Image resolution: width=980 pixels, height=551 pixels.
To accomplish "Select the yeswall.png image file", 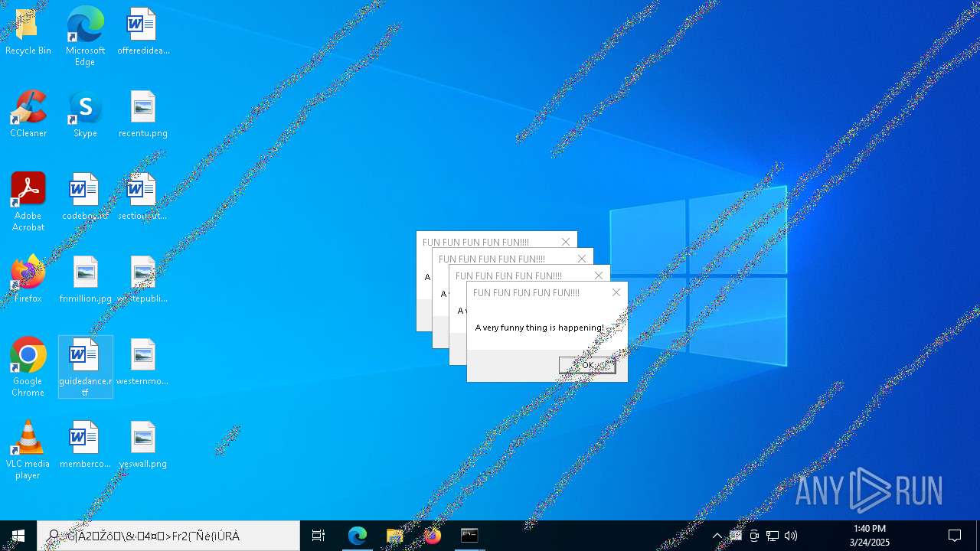I will pyautogui.click(x=143, y=445).
